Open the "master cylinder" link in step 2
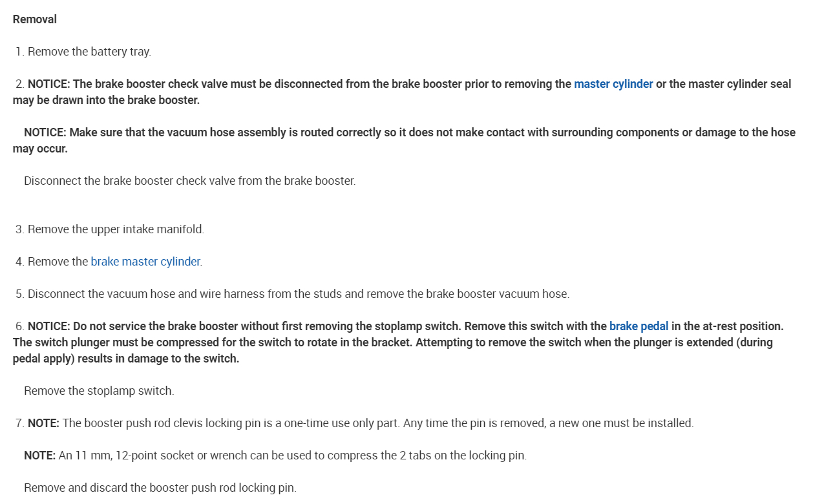824x504 pixels. (613, 84)
